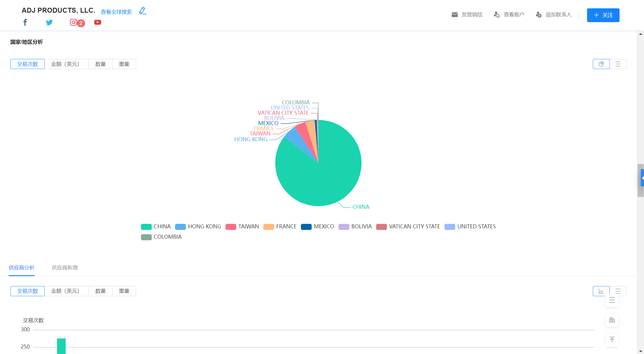The height and width of the screenshot is (354, 644).
Task: Open the company's Twitter profile icon
Action: pyautogui.click(x=49, y=22)
